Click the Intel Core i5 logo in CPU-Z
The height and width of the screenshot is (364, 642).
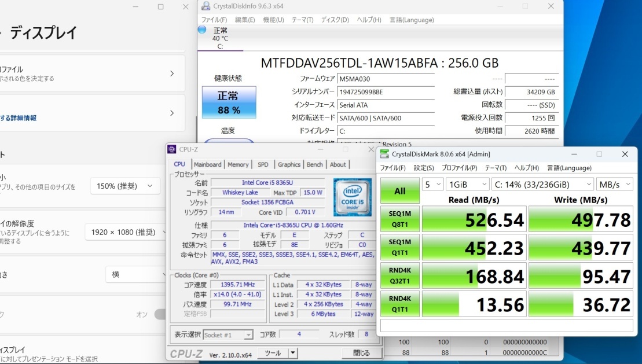click(353, 197)
